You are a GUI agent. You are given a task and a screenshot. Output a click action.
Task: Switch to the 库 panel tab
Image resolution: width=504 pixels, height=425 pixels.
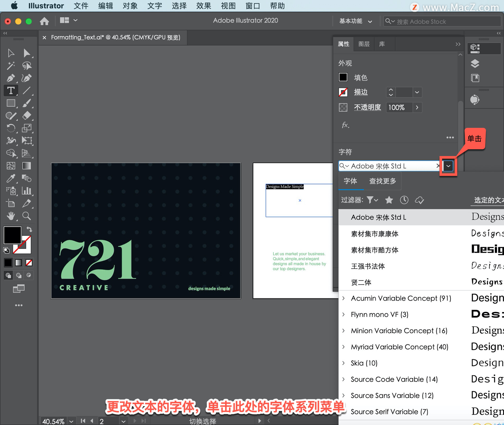[x=382, y=44]
